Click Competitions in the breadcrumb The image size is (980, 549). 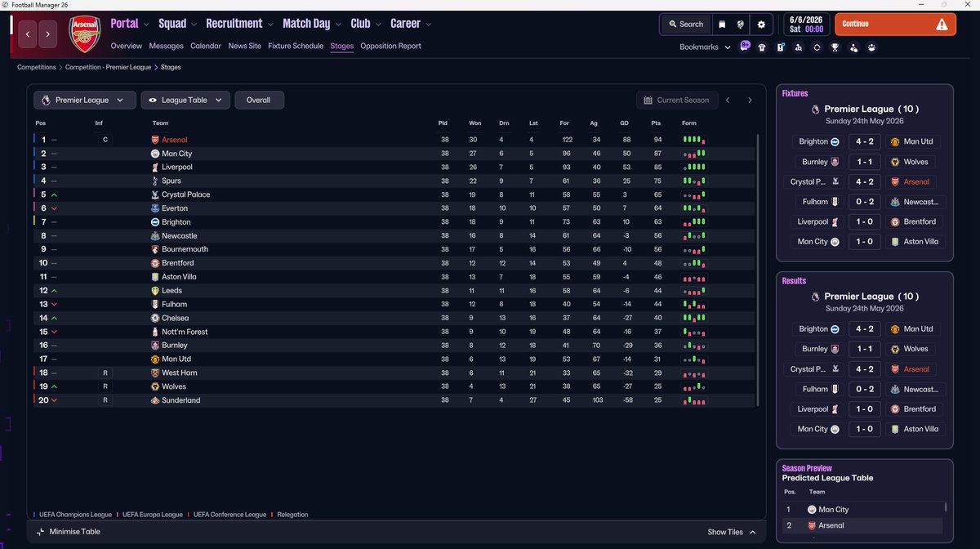click(37, 67)
